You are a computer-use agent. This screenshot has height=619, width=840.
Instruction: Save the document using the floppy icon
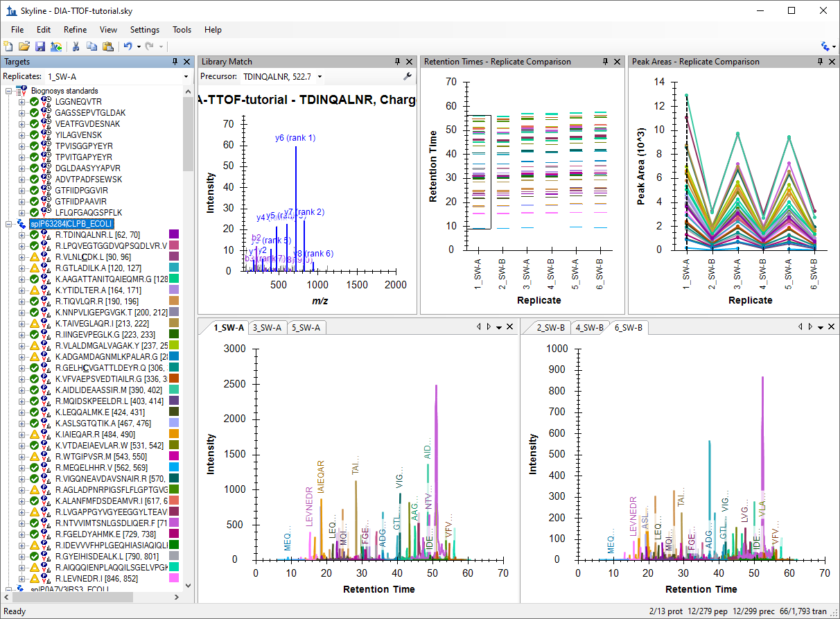(x=40, y=46)
